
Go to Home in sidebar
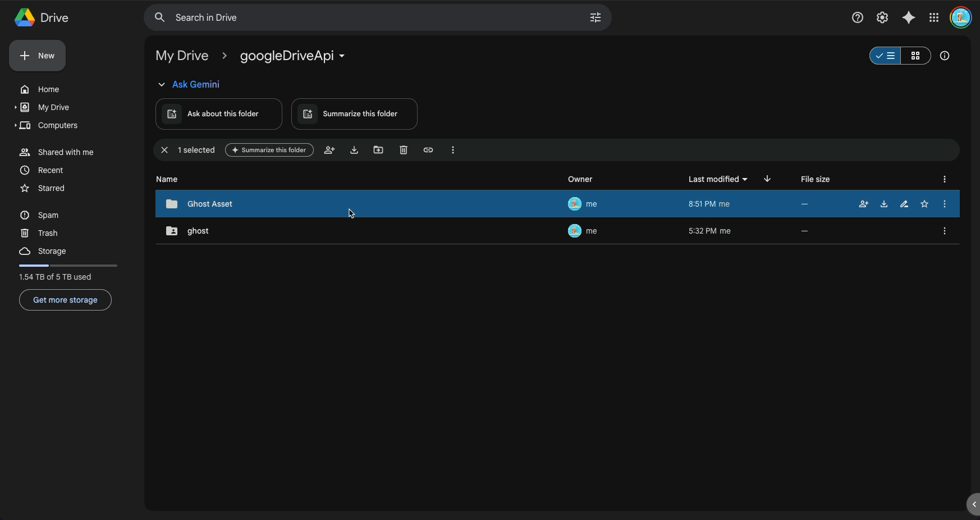click(x=48, y=89)
